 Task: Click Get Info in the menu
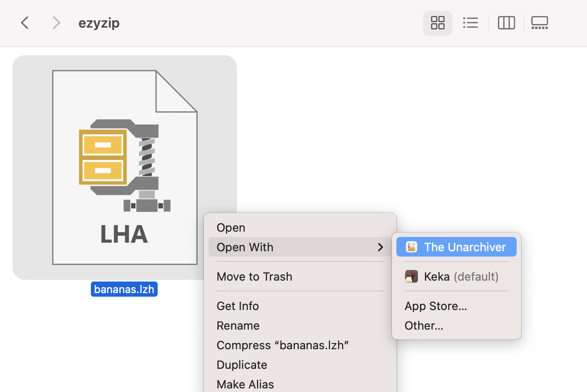237,306
